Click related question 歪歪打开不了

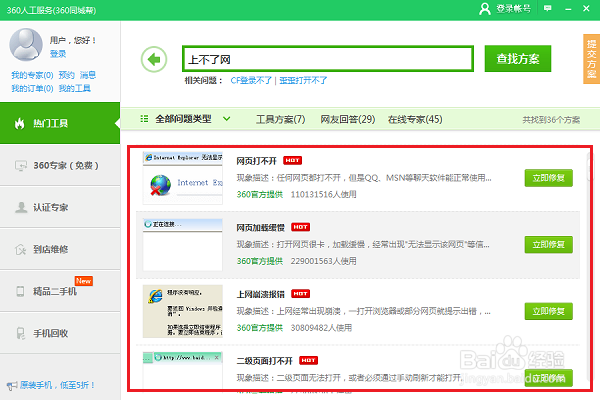point(303,80)
